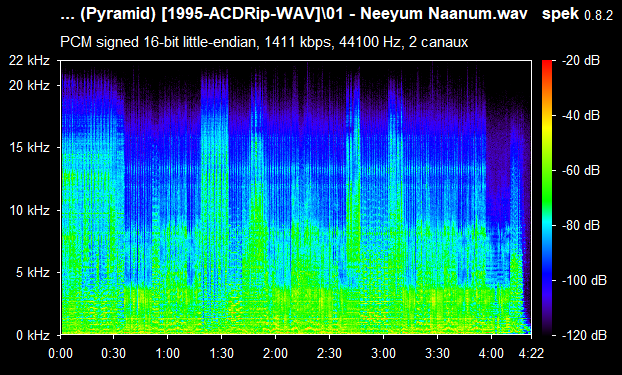Click the 3:00 time axis label
This screenshot has height=375, width=622.
[x=383, y=353]
